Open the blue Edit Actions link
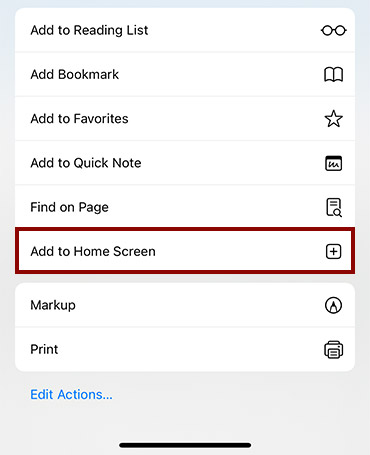The width and height of the screenshot is (370, 455). tap(71, 395)
